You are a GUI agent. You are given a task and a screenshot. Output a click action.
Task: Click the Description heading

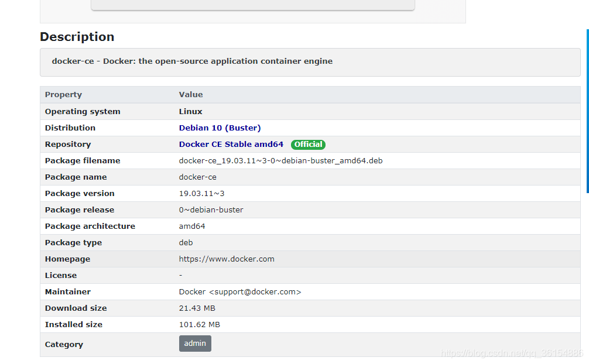77,37
